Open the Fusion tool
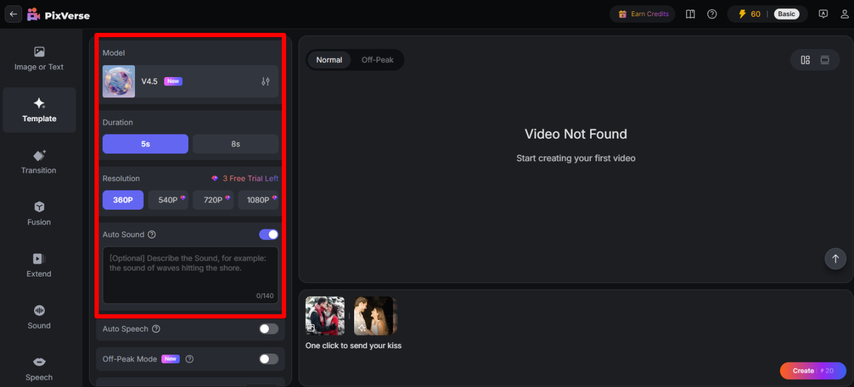Image resolution: width=854 pixels, height=387 pixels. point(39,213)
